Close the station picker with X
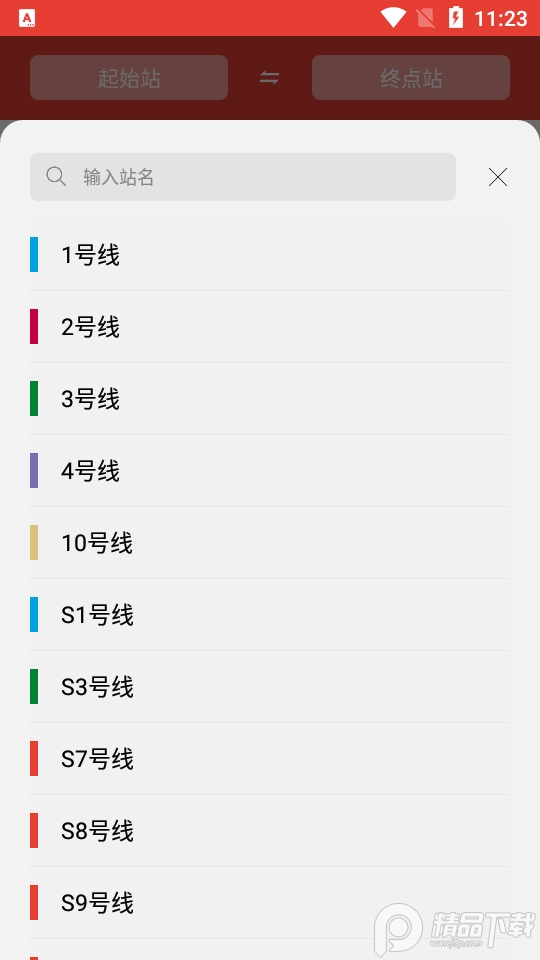 coord(498,177)
